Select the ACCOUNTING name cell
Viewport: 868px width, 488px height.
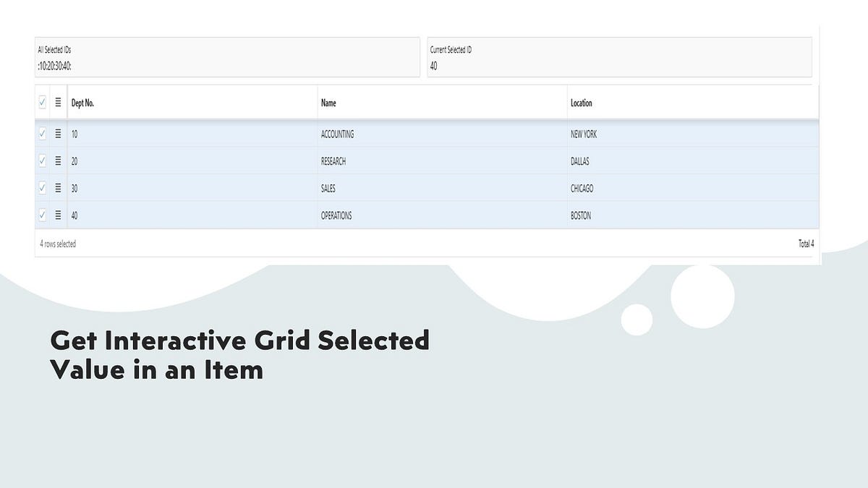click(338, 134)
